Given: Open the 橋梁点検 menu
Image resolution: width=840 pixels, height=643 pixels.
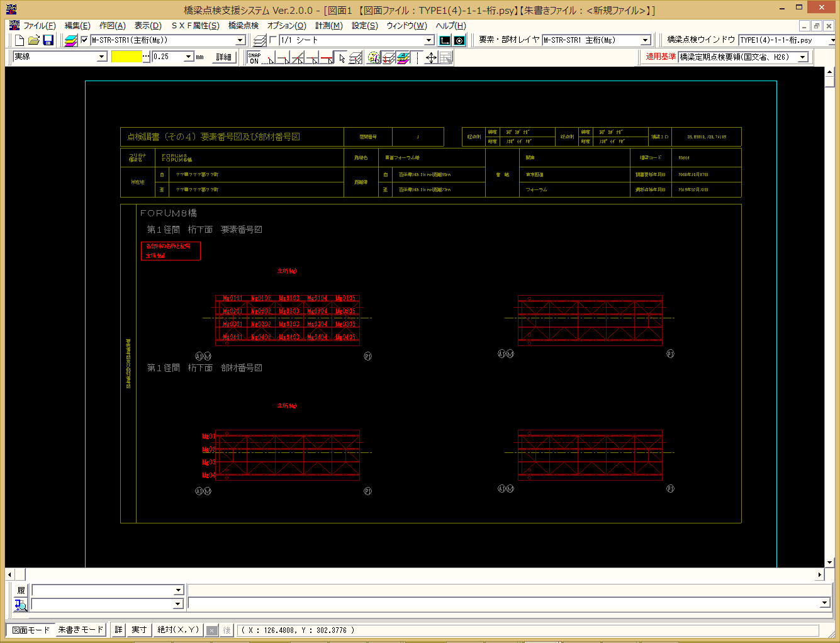Looking at the screenshot, I should click(244, 26).
